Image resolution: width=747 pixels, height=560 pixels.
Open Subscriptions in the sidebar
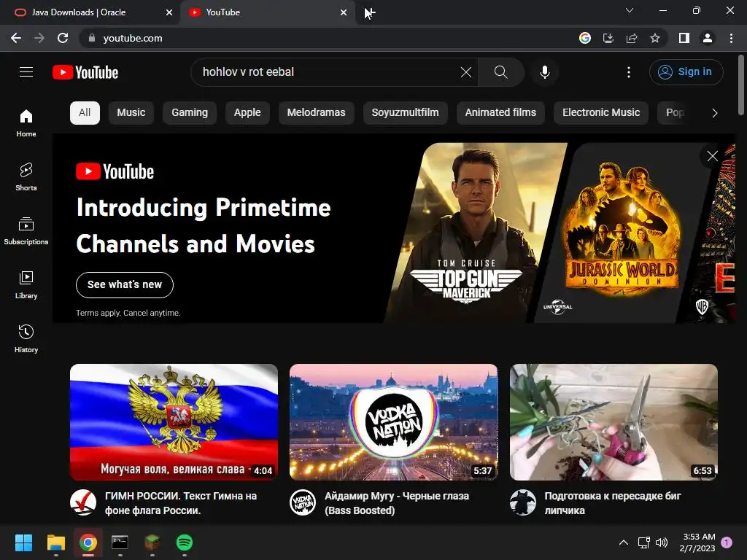coord(26,230)
